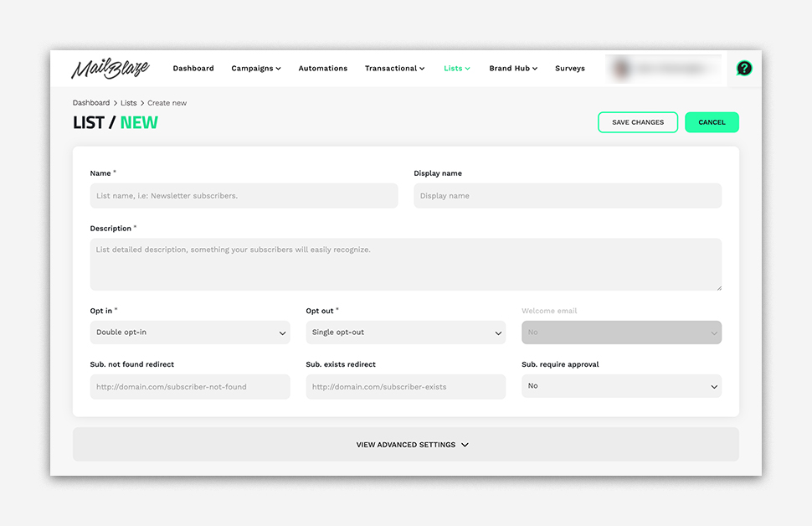Click Save Changes button
The height and width of the screenshot is (526, 812).
tap(637, 122)
